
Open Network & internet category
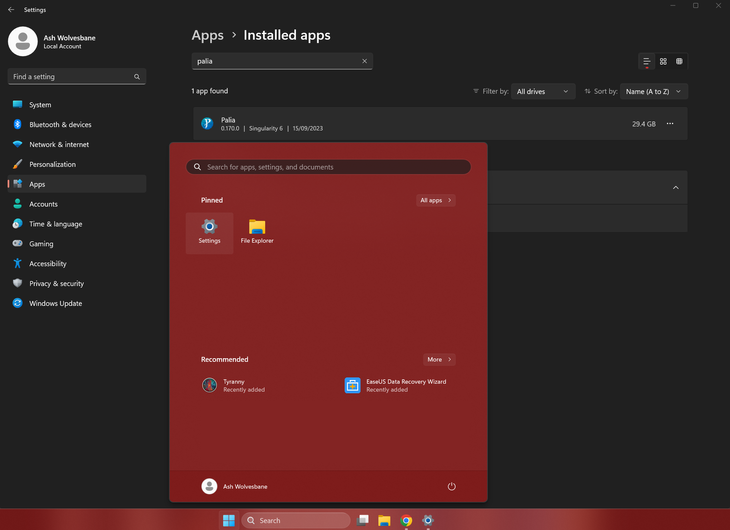point(77,144)
